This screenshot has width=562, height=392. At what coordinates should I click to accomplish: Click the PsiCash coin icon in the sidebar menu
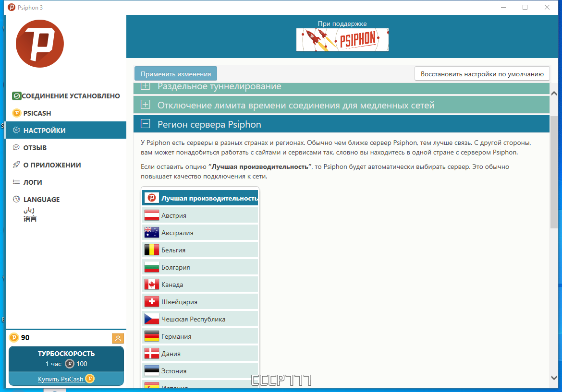tap(16, 113)
